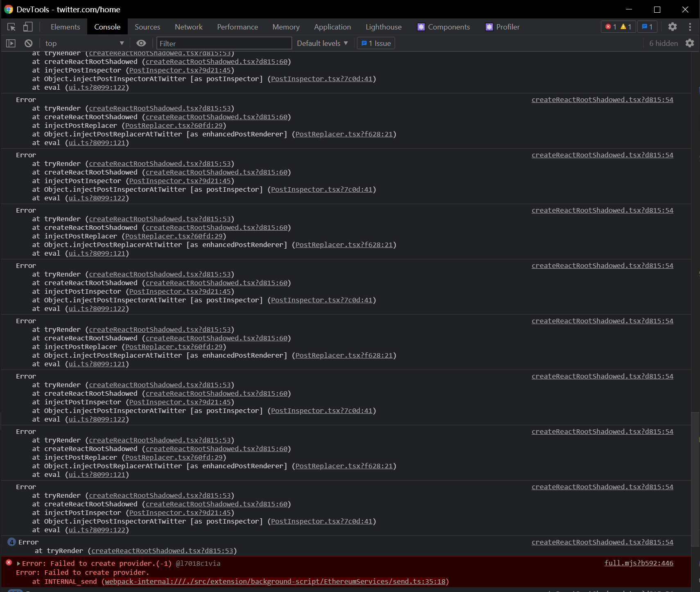700x592 pixels.
Task: Open the Default levels dropdown
Action: tap(323, 43)
